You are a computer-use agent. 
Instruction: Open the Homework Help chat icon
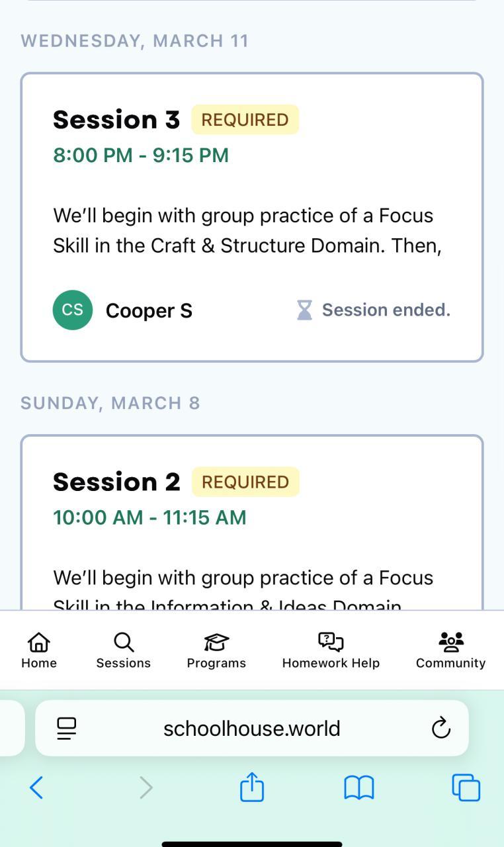[x=331, y=642]
